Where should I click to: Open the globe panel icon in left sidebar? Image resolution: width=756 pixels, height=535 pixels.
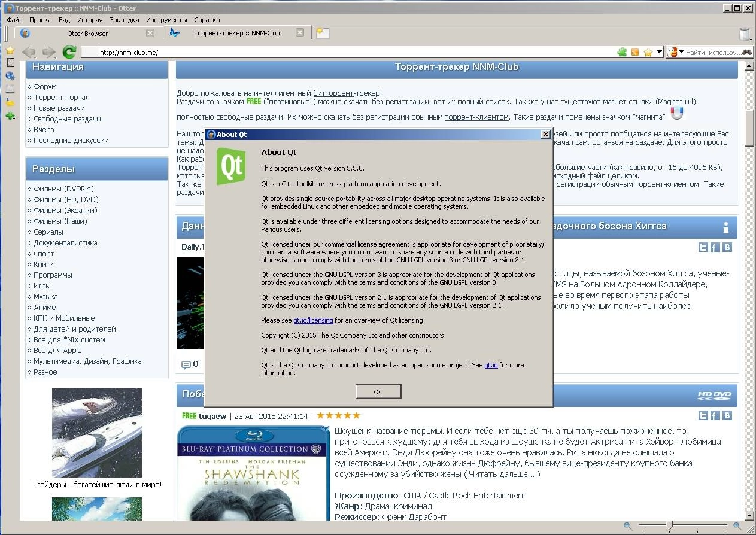(x=10, y=76)
